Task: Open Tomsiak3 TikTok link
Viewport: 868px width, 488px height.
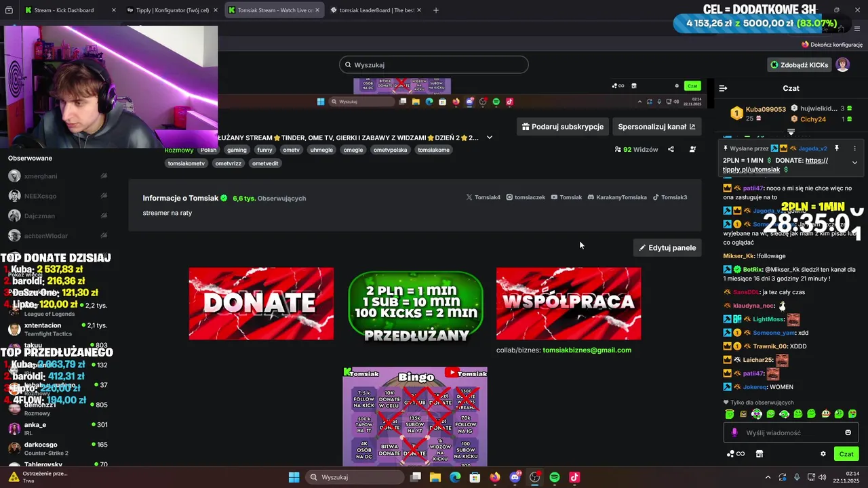Action: [x=670, y=197]
